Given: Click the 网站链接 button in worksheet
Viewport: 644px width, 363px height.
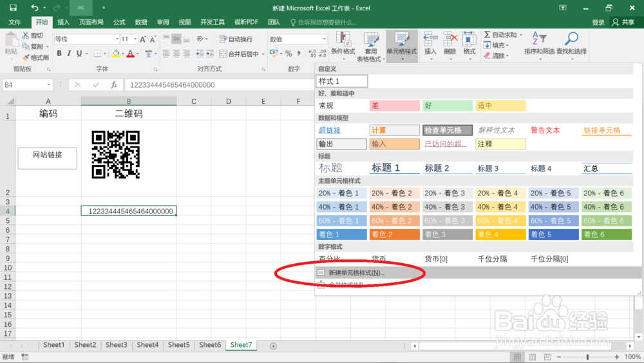Looking at the screenshot, I should (47, 158).
